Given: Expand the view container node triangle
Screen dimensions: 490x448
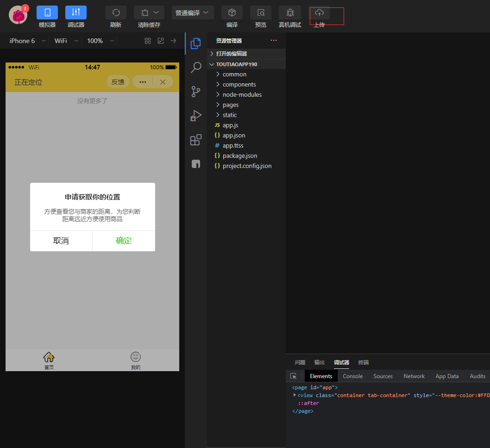Looking at the screenshot, I should pyautogui.click(x=295, y=395).
